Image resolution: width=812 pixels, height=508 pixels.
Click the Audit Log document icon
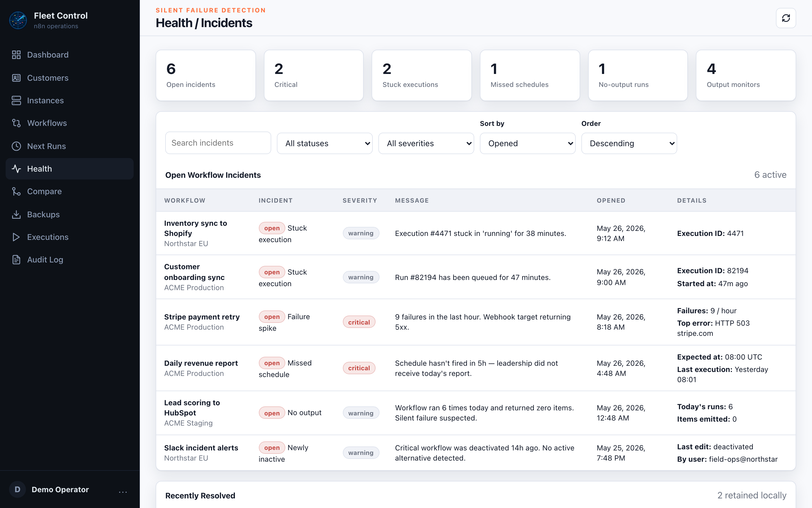(16, 260)
